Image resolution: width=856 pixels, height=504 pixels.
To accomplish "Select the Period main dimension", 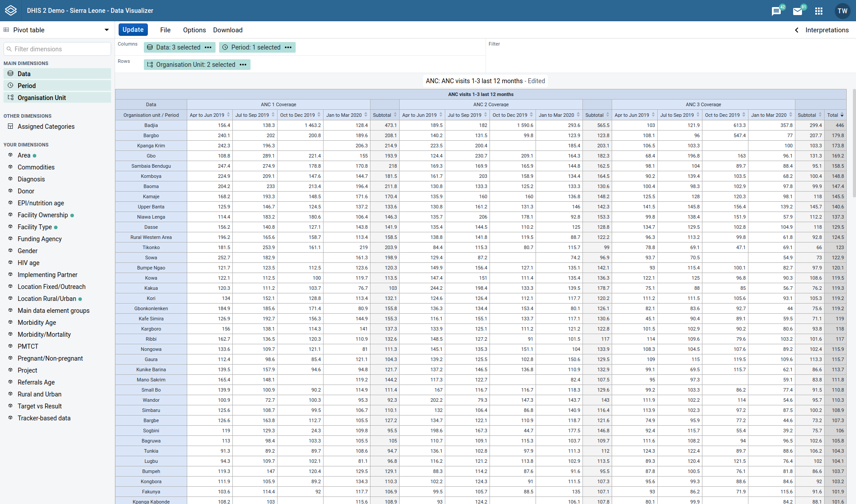I will coord(58,85).
